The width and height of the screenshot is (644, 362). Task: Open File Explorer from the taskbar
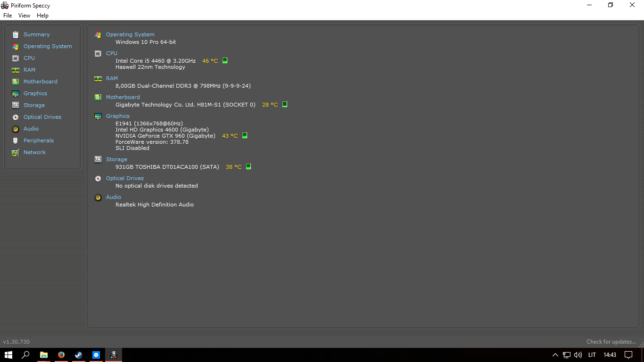43,355
